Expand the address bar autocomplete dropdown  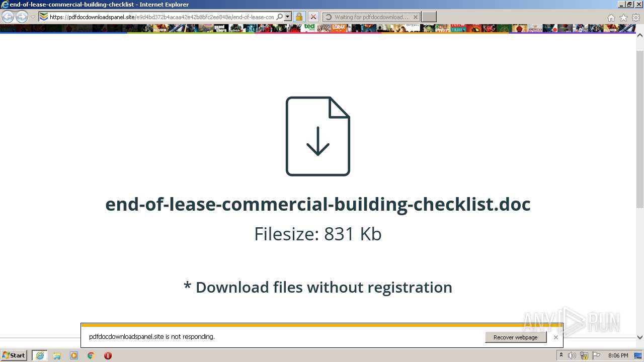pyautogui.click(x=288, y=17)
